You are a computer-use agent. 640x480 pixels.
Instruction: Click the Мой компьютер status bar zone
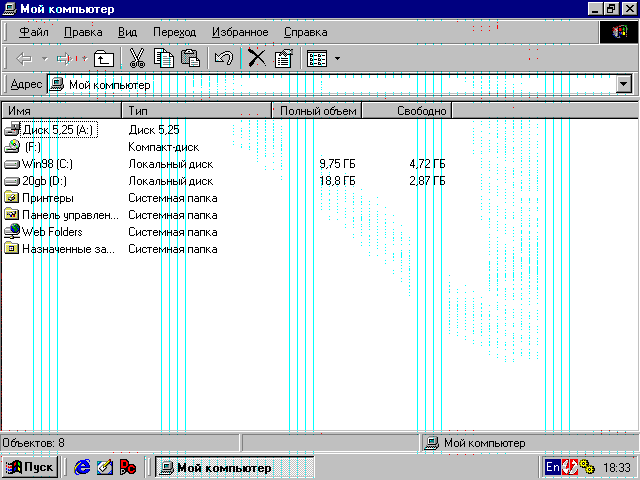coord(530,443)
